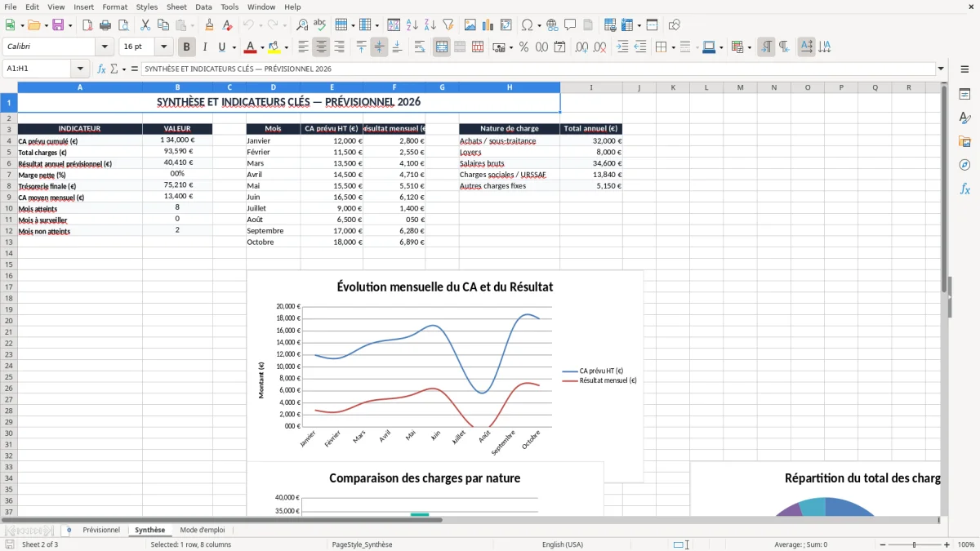Open the Background Color dropdown arrow
Viewport: 980px width, 551px height.
(286, 47)
